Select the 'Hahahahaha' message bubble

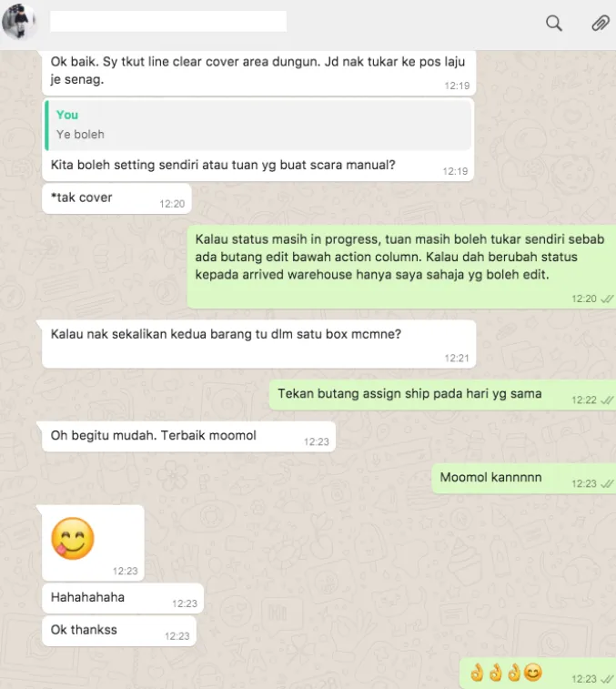123,598
